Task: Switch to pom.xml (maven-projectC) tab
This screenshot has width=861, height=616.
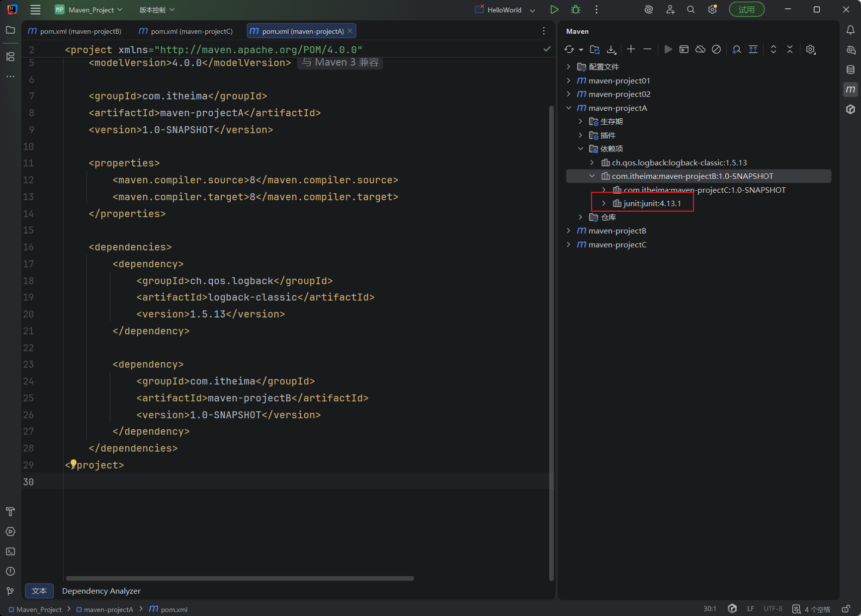Action: click(x=185, y=31)
